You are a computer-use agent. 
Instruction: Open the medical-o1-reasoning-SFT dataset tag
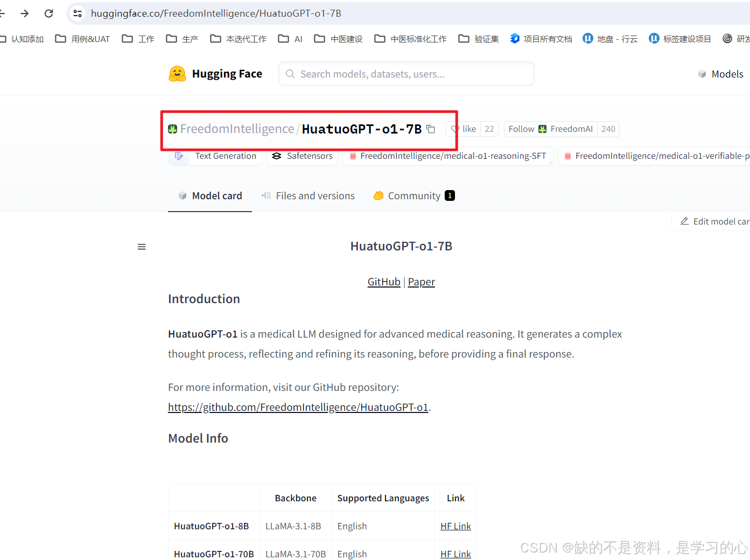tap(448, 156)
